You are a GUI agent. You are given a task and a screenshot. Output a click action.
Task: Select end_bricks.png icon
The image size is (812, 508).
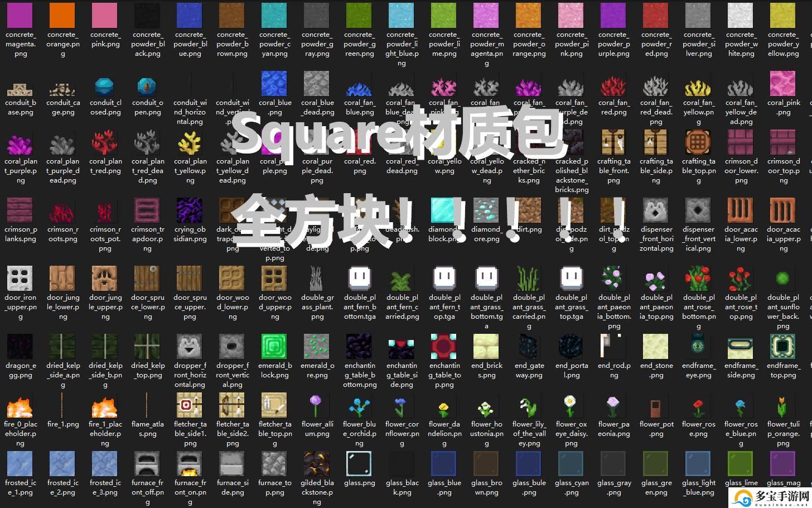pos(486,346)
